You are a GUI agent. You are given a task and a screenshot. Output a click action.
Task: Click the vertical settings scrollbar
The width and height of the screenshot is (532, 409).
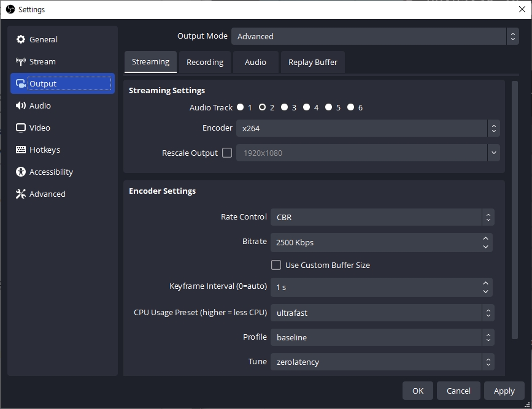515,210
